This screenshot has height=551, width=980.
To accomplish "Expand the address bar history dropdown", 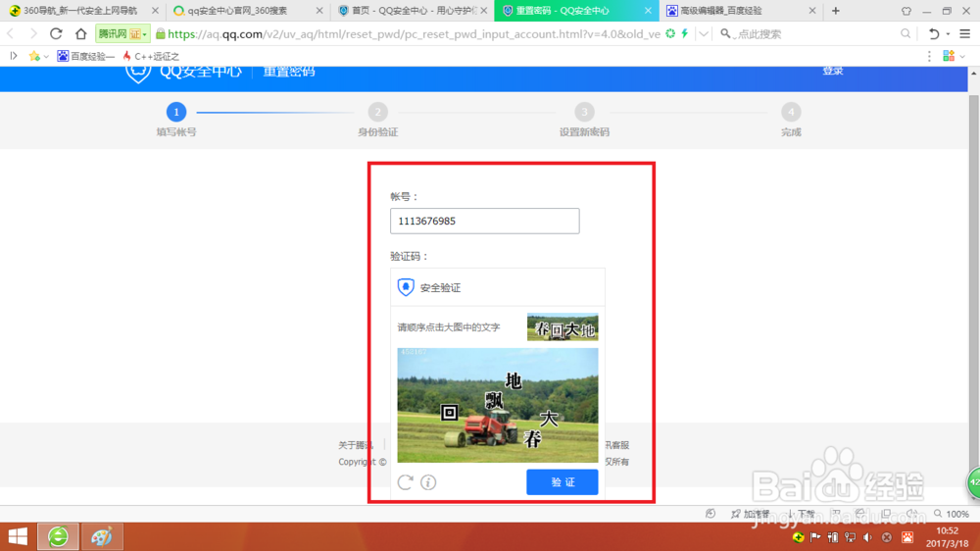I will [x=704, y=33].
